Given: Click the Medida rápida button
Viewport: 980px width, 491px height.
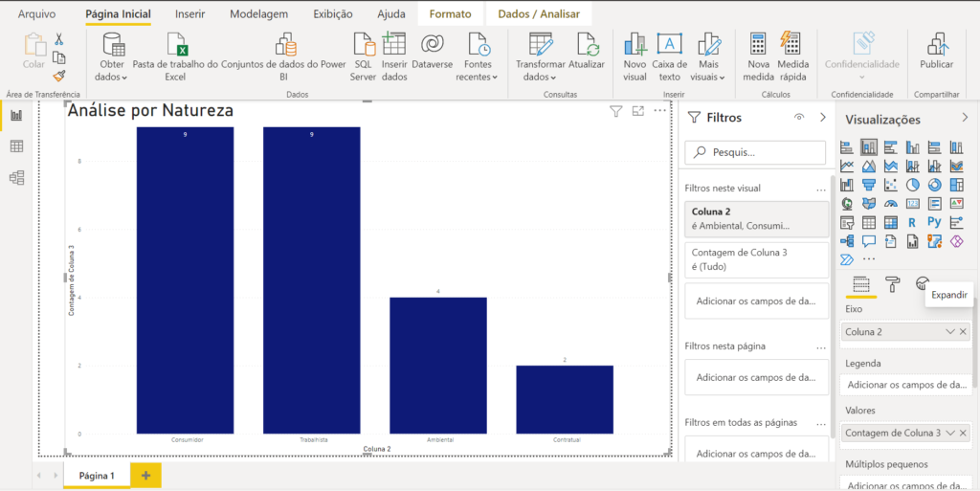Looking at the screenshot, I should point(792,56).
